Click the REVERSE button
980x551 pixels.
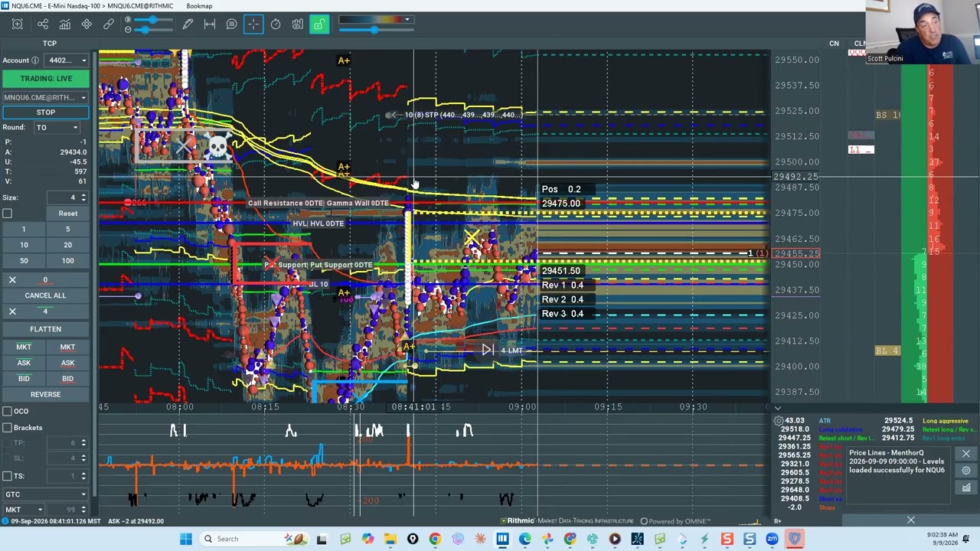(x=45, y=394)
